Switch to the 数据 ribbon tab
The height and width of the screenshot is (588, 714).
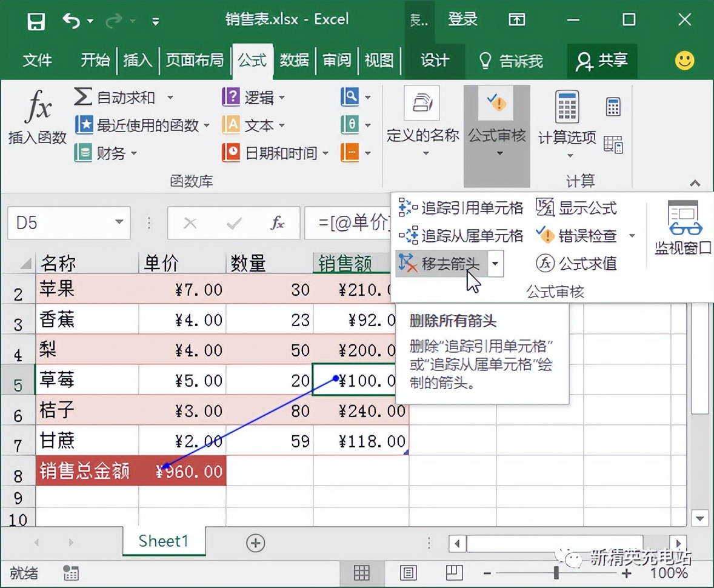click(295, 61)
